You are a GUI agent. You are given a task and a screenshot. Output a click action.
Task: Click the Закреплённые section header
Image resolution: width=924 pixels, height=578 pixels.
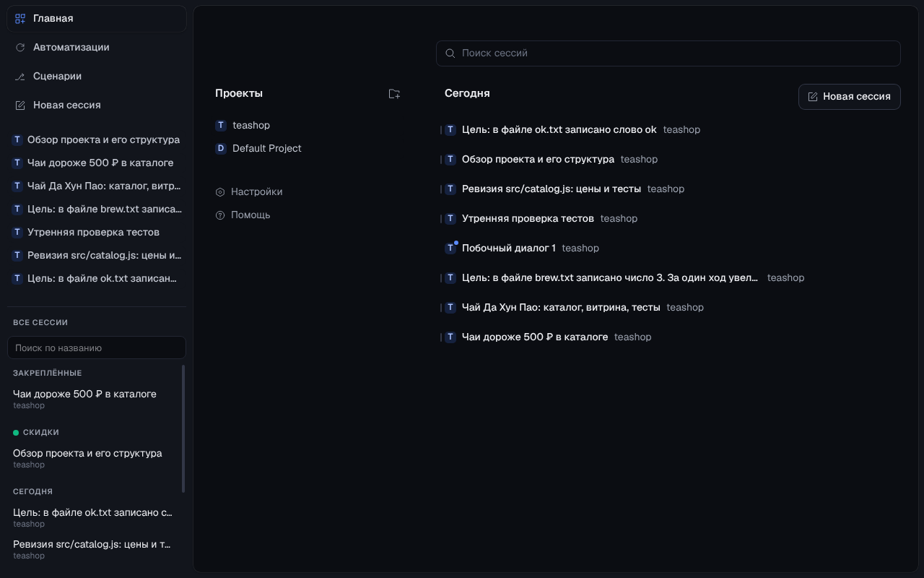tap(48, 374)
